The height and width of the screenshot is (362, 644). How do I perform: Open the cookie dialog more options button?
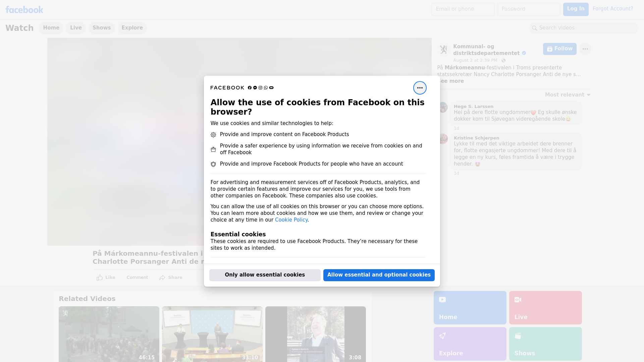click(420, 88)
